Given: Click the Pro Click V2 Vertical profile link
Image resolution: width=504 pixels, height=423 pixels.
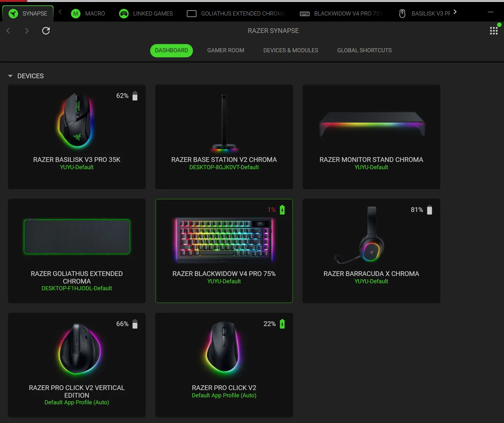Looking at the screenshot, I should [76, 403].
